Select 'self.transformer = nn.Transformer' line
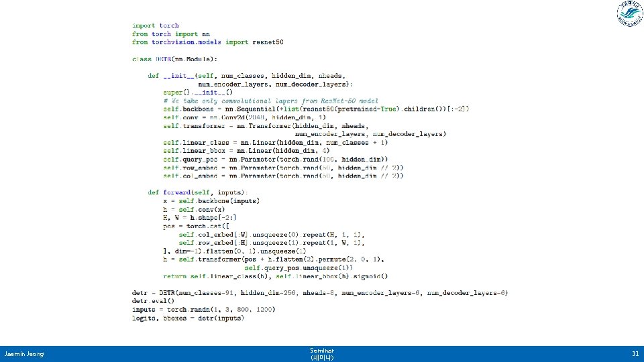Viewport: 644px width, 362px height. (x=266, y=126)
